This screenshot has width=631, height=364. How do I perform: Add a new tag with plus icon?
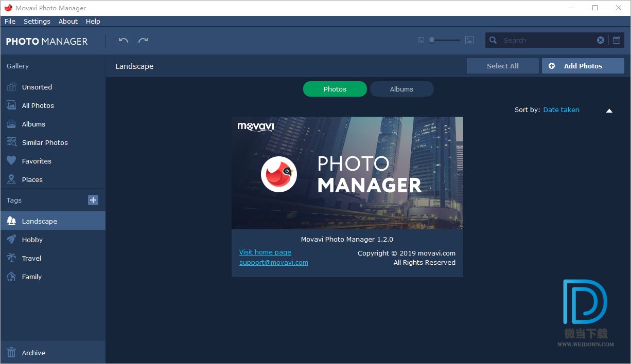93,200
